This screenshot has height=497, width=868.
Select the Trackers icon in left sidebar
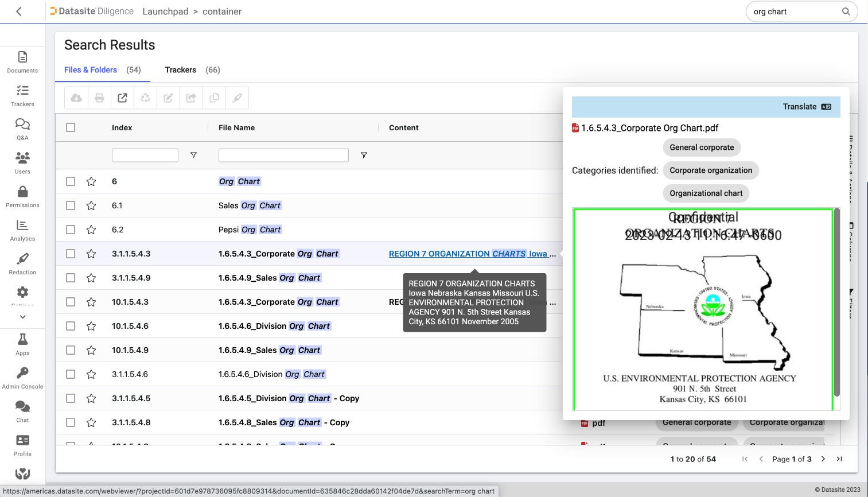click(22, 95)
